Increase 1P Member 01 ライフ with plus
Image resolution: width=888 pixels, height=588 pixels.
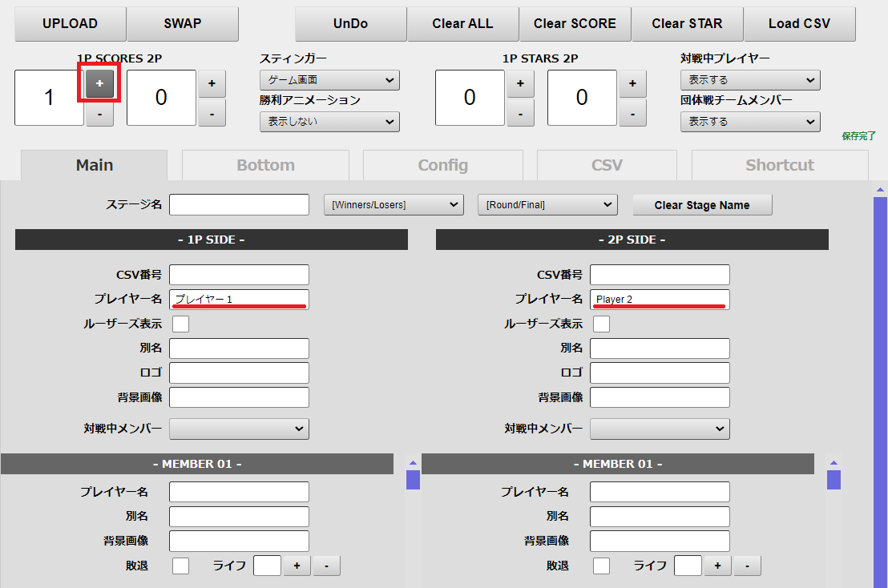click(297, 566)
